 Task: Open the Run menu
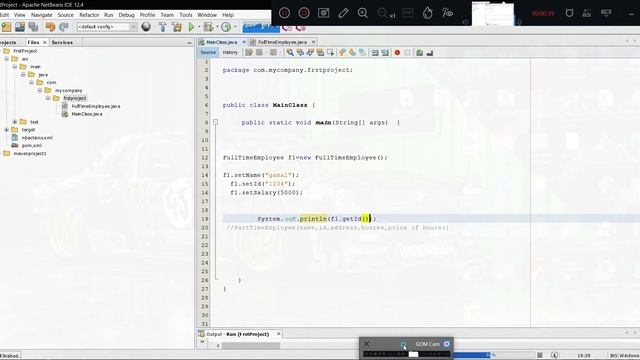click(x=109, y=15)
